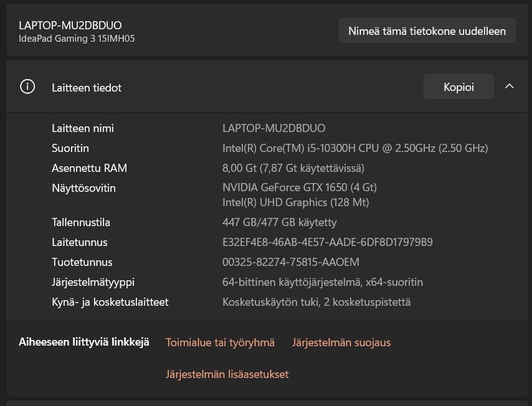Click the info icon beside Laitteen tiedot
Viewport: 532px width, 406px height.
click(x=27, y=87)
